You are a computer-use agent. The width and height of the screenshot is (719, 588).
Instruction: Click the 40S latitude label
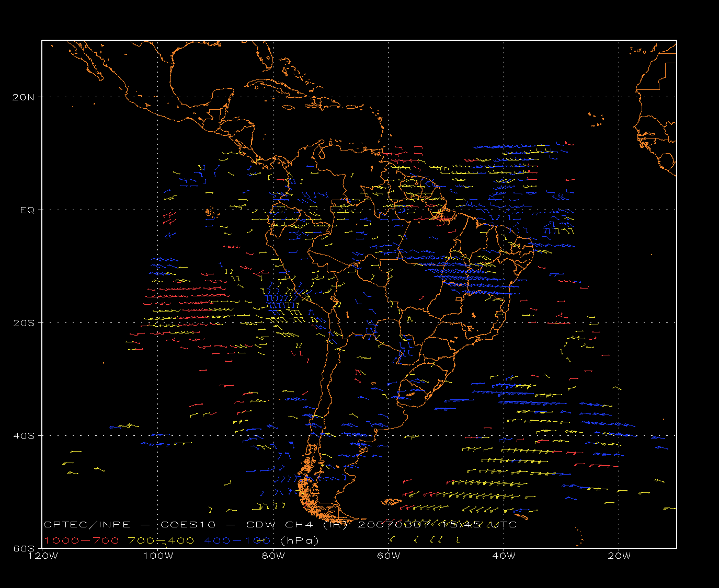tap(24, 436)
